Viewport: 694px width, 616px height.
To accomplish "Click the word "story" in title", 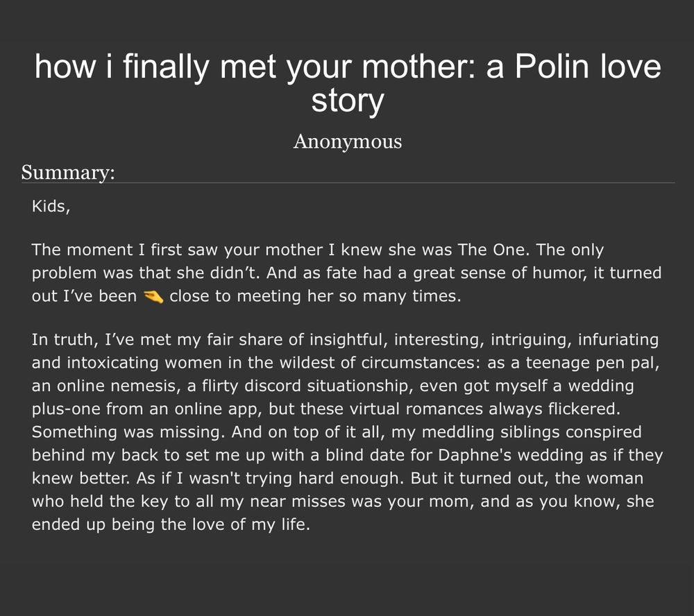I will tap(347, 101).
